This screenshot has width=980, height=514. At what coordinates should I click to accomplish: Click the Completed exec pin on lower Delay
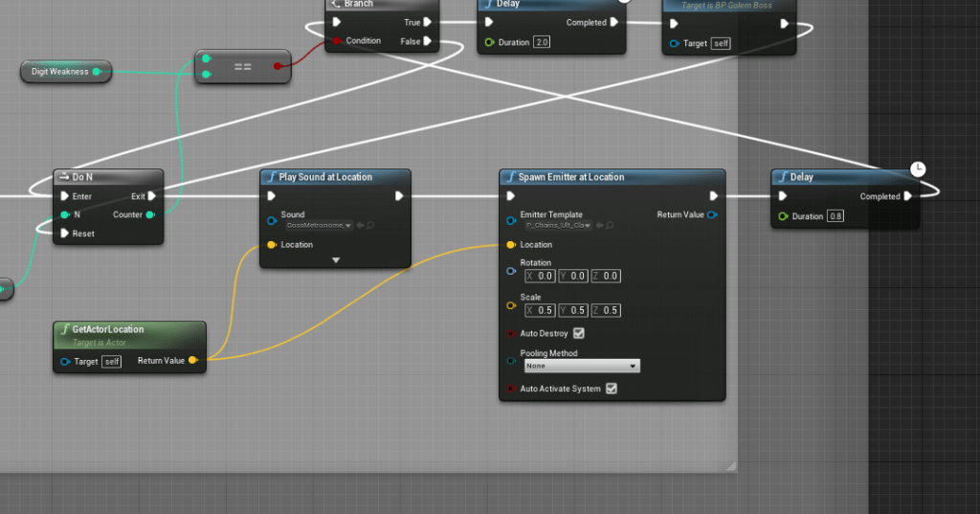pyautogui.click(x=907, y=196)
